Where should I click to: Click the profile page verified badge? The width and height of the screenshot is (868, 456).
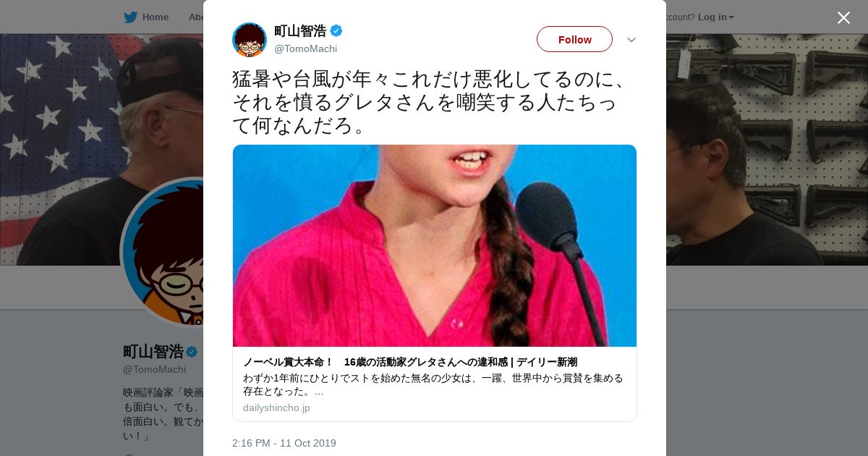coord(192,352)
